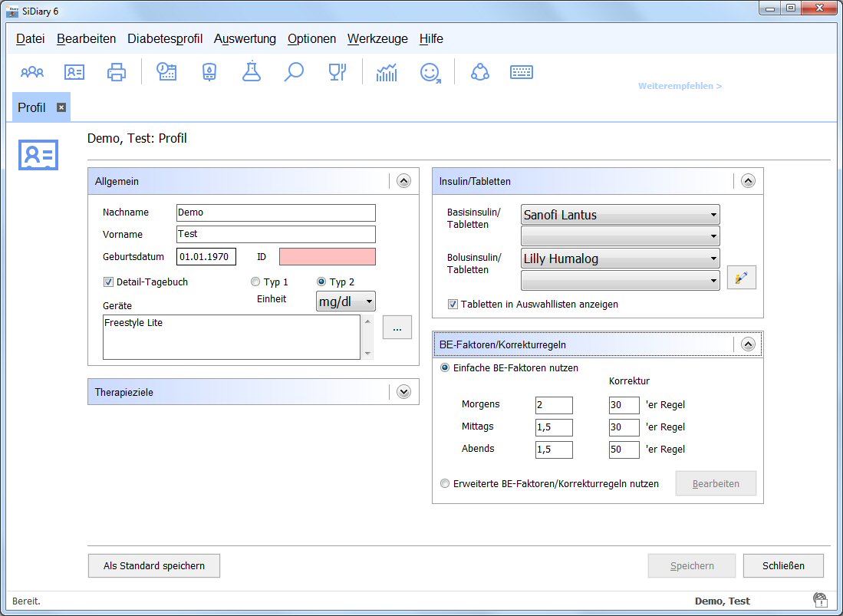Open the blood glucose meter icon

209,72
